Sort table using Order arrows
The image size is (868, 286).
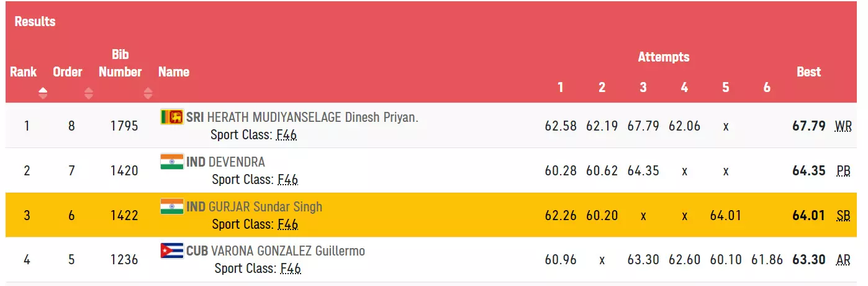(x=89, y=93)
